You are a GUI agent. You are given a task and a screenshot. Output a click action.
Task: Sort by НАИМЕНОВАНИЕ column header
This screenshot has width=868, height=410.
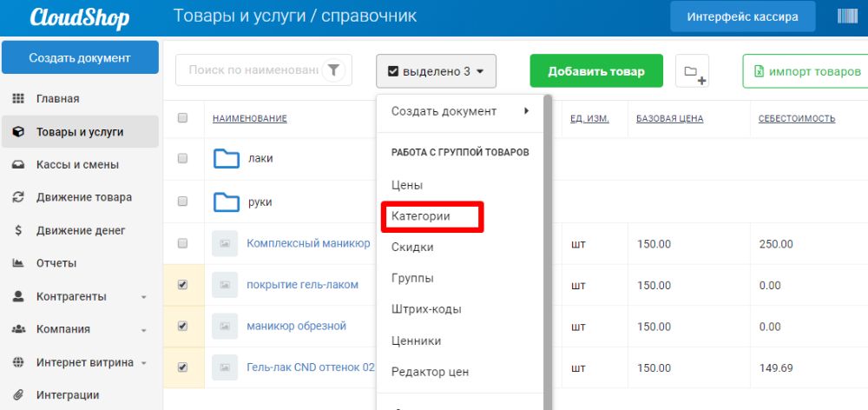250,118
